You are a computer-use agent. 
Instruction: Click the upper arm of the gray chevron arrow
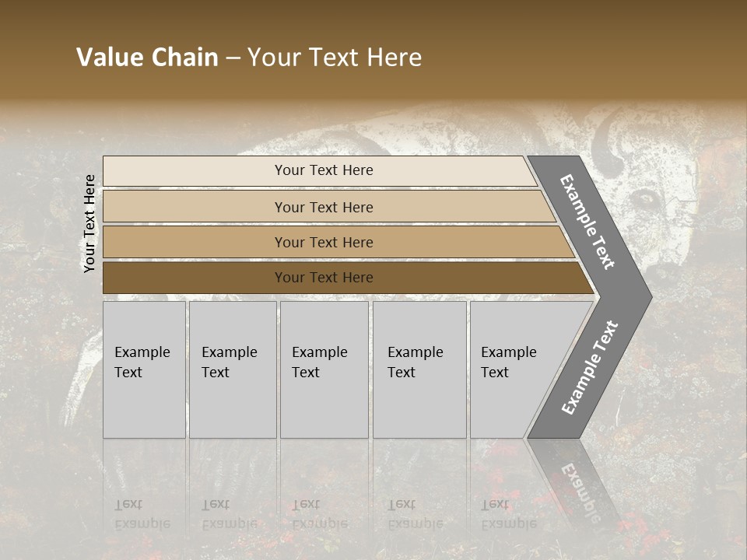click(588, 224)
